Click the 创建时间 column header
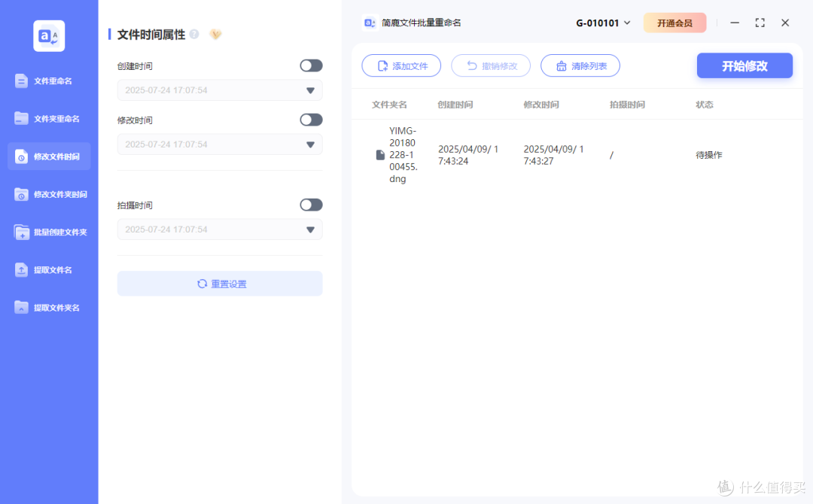Screen dimensions: 813x504 click(x=455, y=105)
